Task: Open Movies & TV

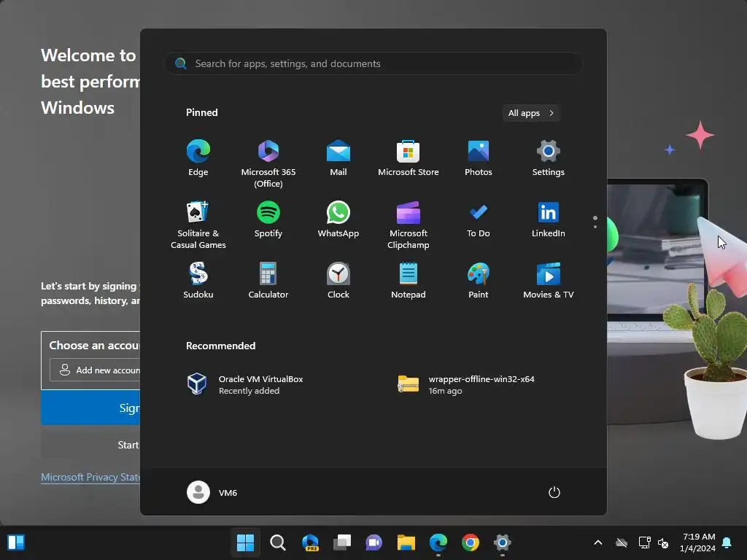Action: click(549, 281)
